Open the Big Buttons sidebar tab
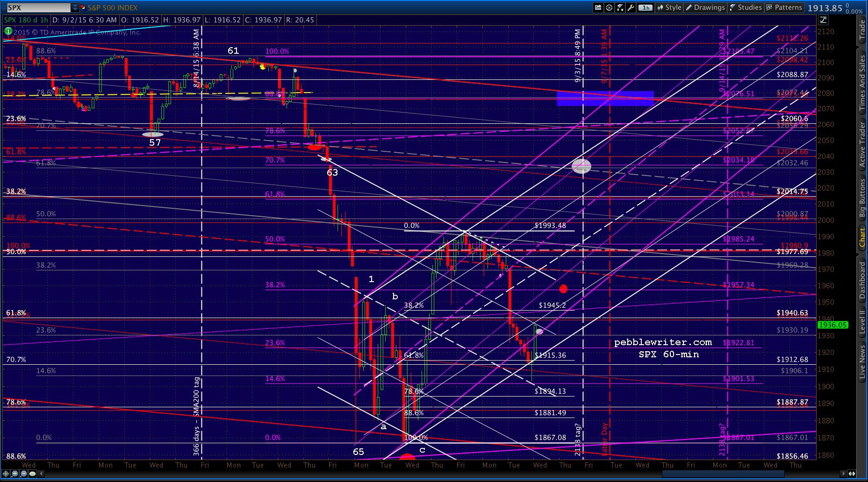 (x=862, y=198)
